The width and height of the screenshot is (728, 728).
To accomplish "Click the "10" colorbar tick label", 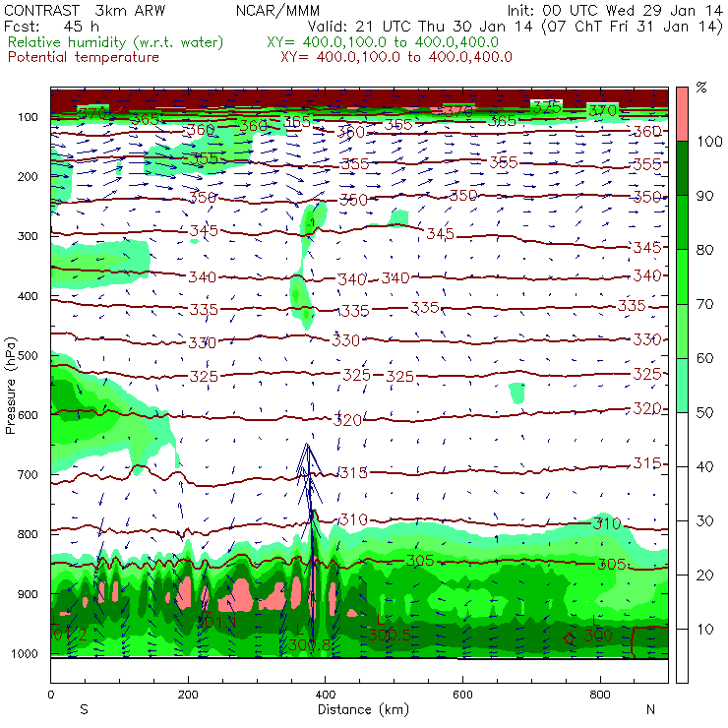I will [x=705, y=629].
